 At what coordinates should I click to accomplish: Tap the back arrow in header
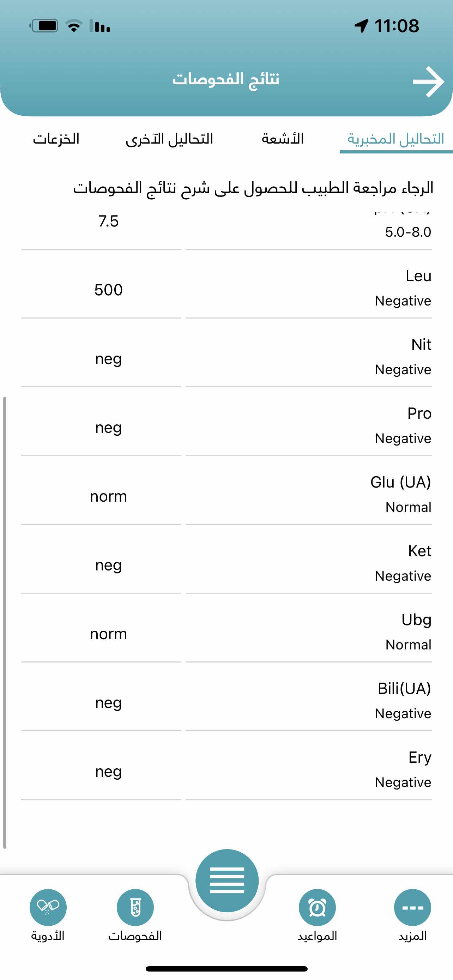click(428, 82)
